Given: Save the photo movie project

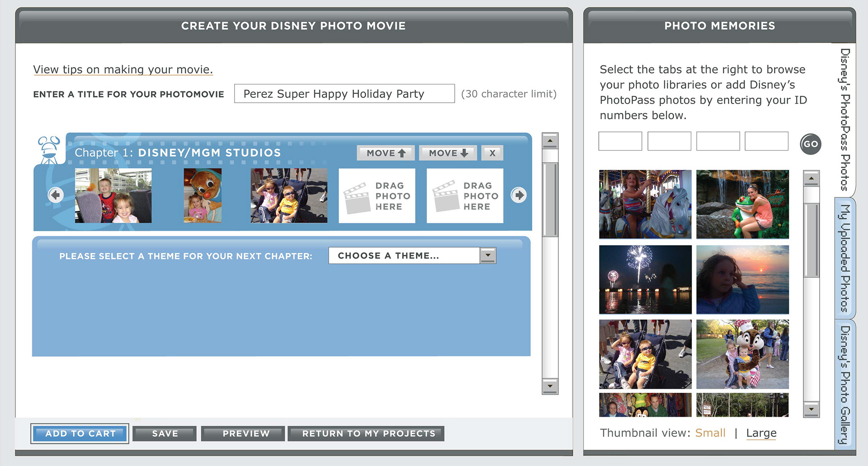Looking at the screenshot, I should 165,433.
